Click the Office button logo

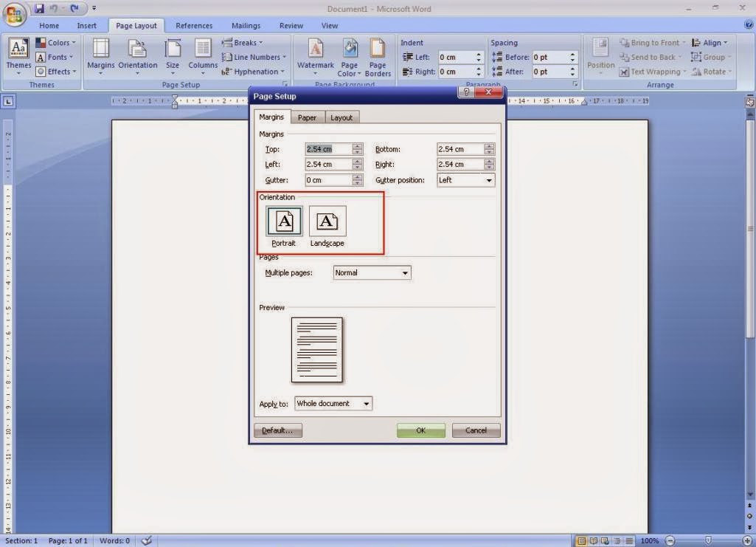click(x=15, y=15)
